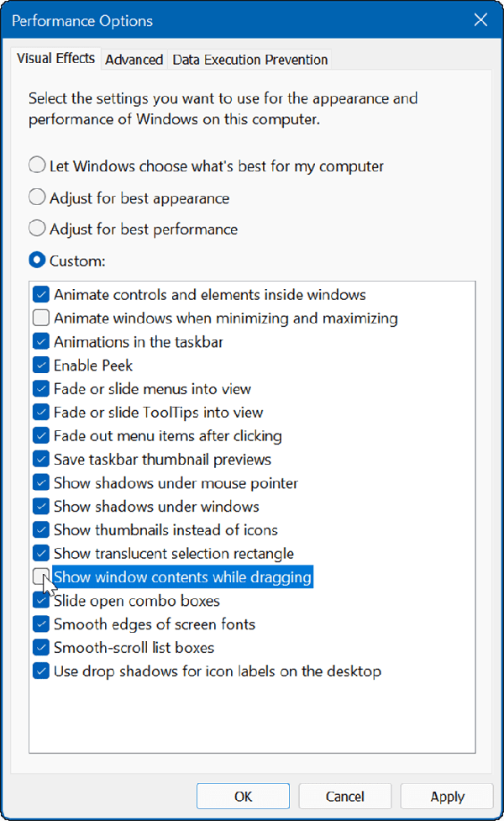
Task: Switch to the Advanced tab
Action: [x=134, y=60]
